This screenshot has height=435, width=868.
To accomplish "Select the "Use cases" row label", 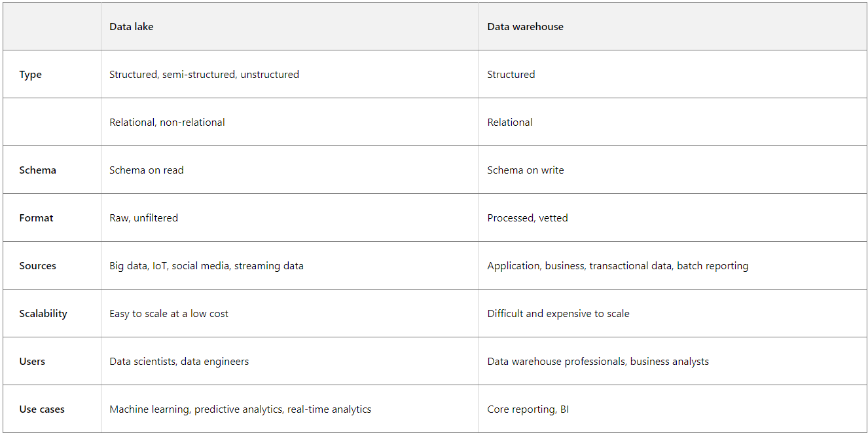I will point(42,409).
